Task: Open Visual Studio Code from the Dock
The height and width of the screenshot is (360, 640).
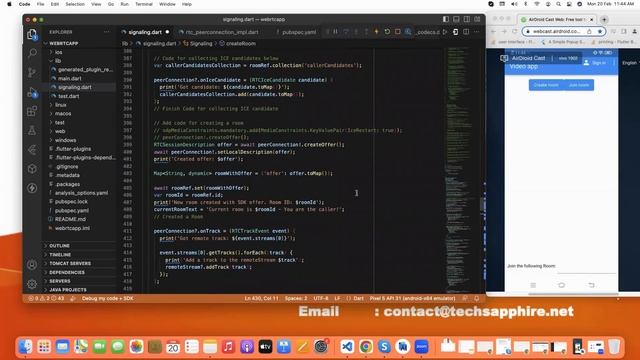Action: [x=347, y=347]
